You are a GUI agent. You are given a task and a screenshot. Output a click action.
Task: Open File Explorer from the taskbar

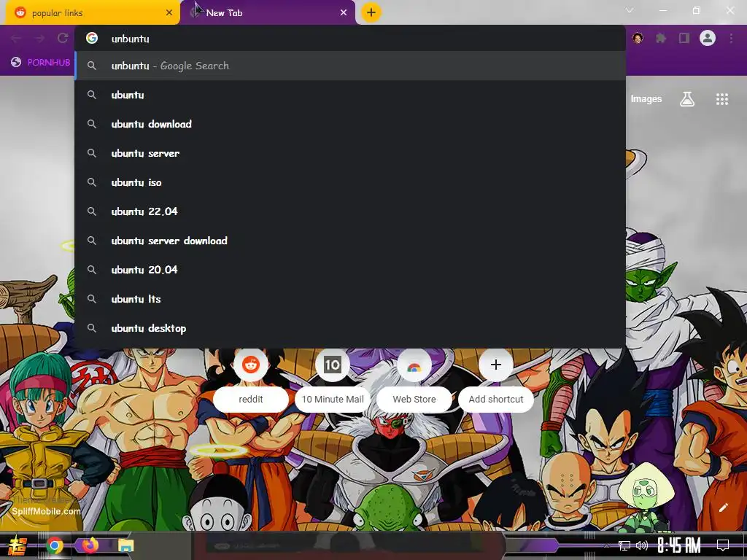tap(125, 545)
